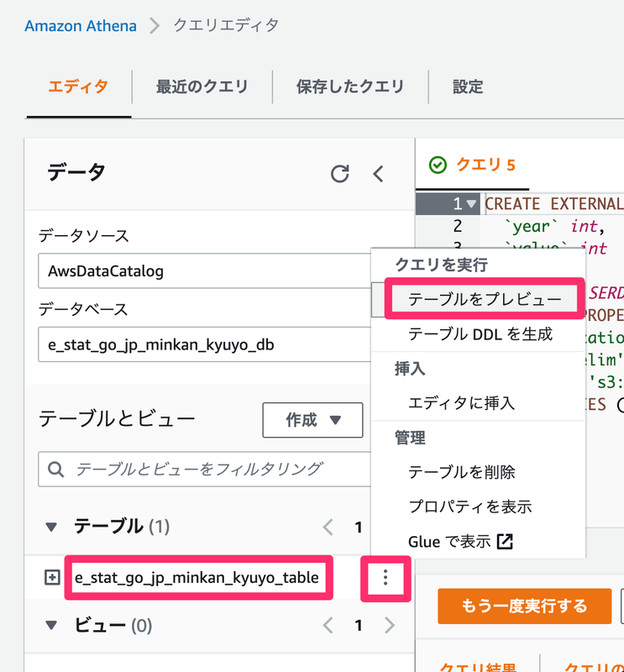Focus the テーブルとビューをフィルタリング search field
This screenshot has width=624, height=672.
(x=205, y=470)
